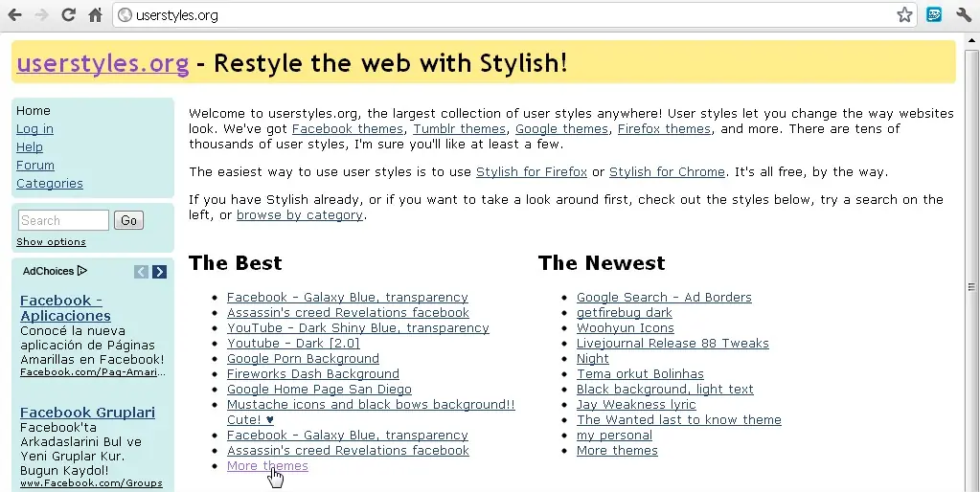
Task: Open Mustache icons and black bows style
Action: click(372, 413)
